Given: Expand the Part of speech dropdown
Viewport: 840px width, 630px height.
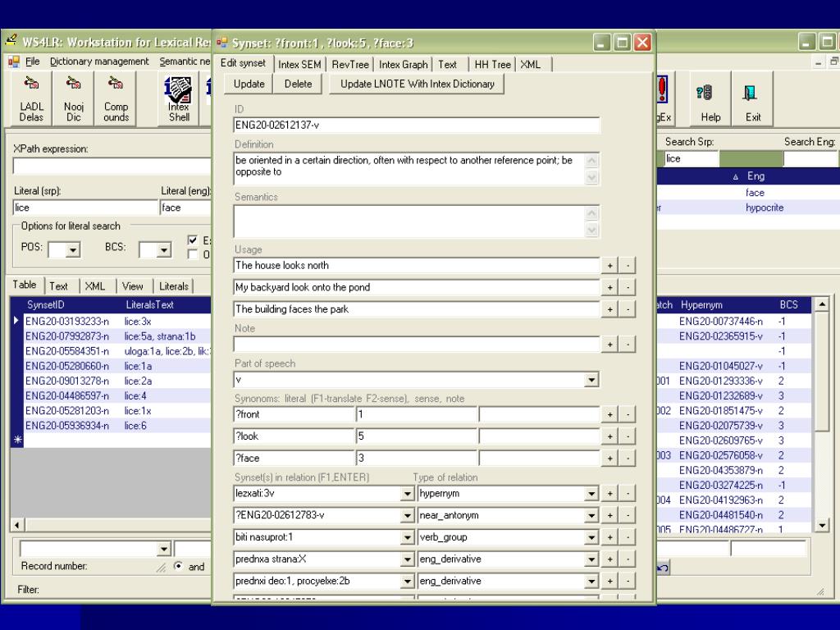Looking at the screenshot, I should pos(591,380).
